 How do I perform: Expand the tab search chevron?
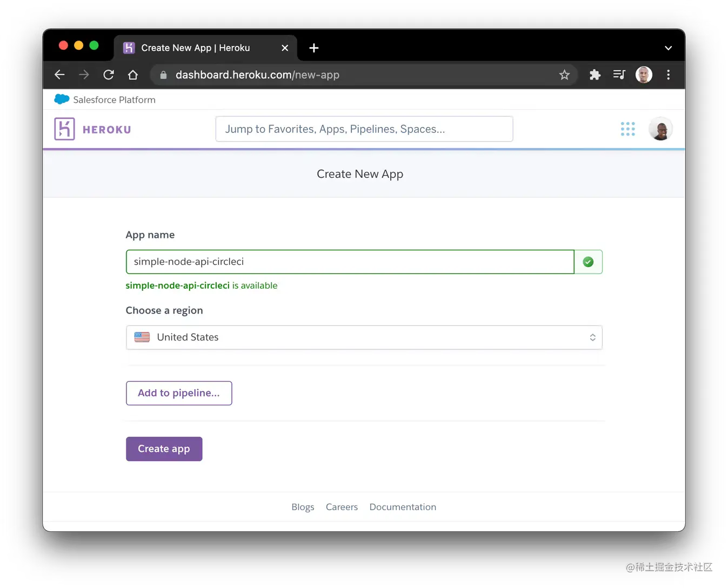point(669,48)
